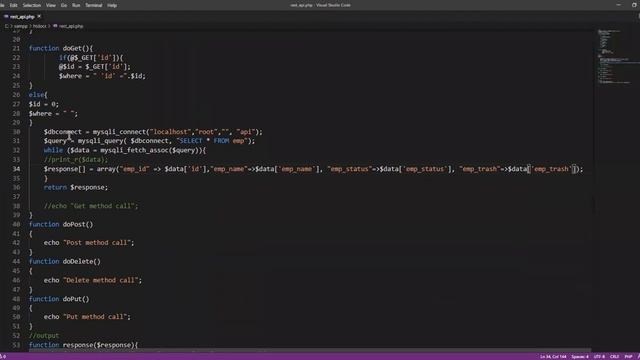Click the mysqli_connect localhost line
The image size is (640, 360).
153,132
